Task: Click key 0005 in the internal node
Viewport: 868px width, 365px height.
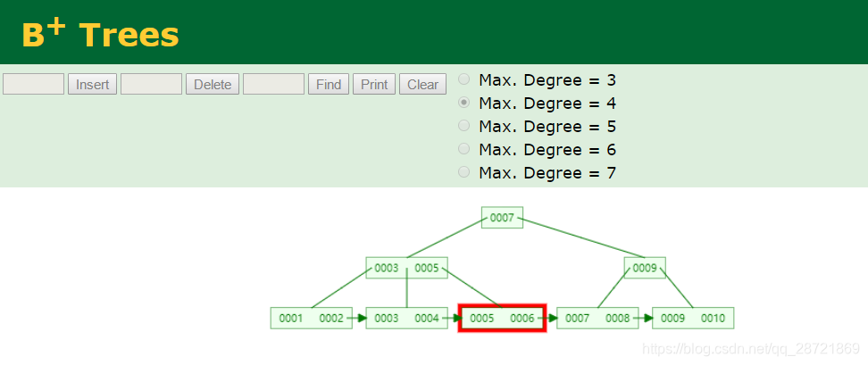Action: pyautogui.click(x=427, y=269)
